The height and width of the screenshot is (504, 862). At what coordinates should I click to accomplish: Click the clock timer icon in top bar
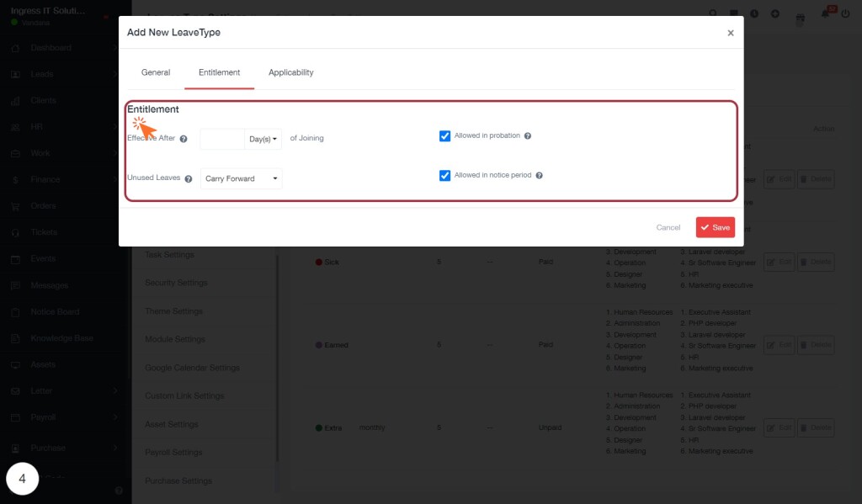(x=754, y=13)
